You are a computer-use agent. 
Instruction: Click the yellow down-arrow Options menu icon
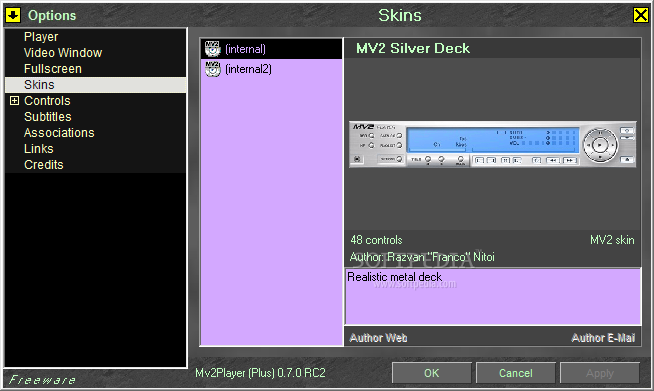[x=13, y=15]
